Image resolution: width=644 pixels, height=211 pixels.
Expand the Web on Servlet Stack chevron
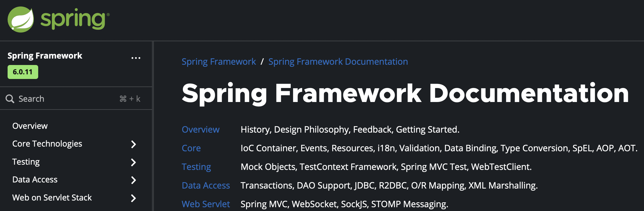coord(134,198)
